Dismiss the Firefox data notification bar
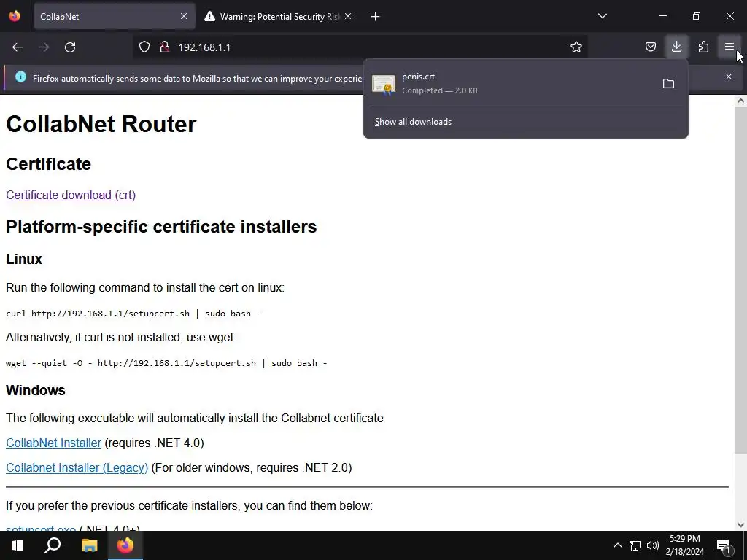This screenshot has width=747, height=560. point(729,77)
